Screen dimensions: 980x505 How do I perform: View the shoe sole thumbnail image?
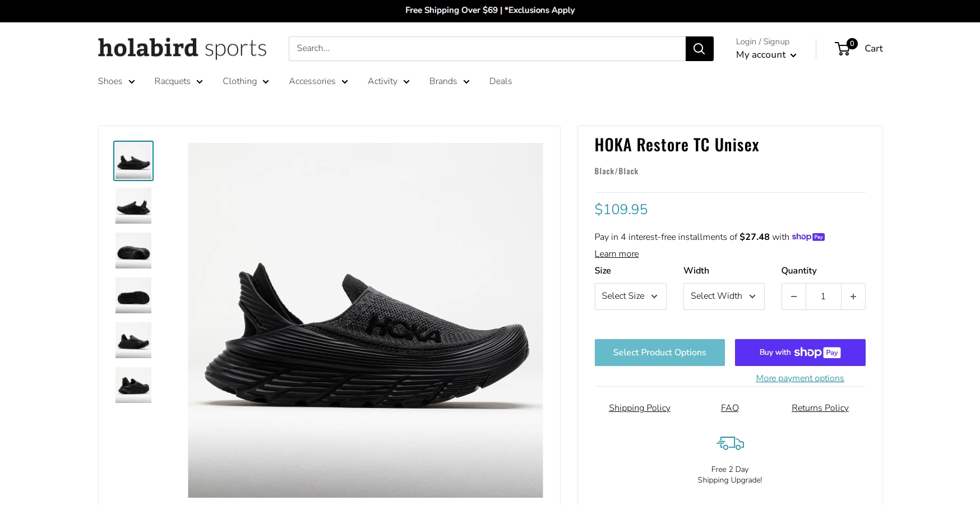coord(133,295)
